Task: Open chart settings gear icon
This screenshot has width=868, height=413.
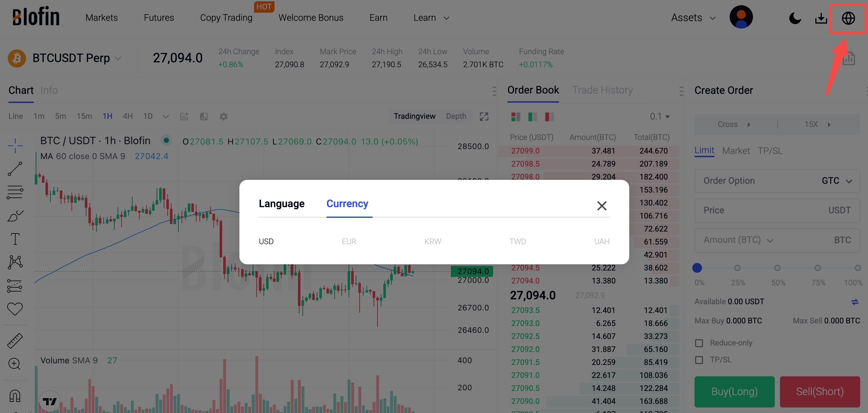Action: click(x=223, y=117)
